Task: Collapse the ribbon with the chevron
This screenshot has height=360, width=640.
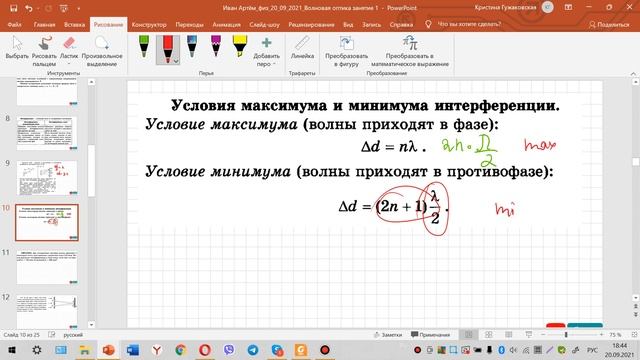Action: [x=633, y=73]
